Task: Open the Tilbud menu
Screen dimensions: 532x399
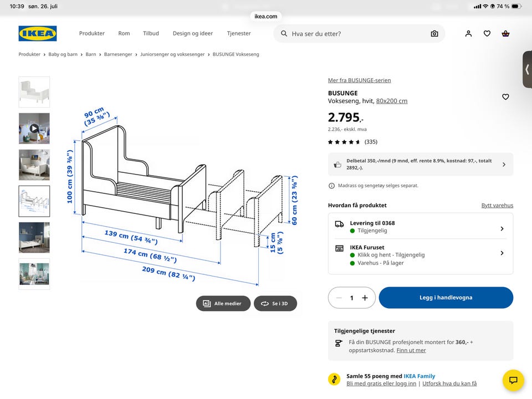Action: click(x=151, y=33)
